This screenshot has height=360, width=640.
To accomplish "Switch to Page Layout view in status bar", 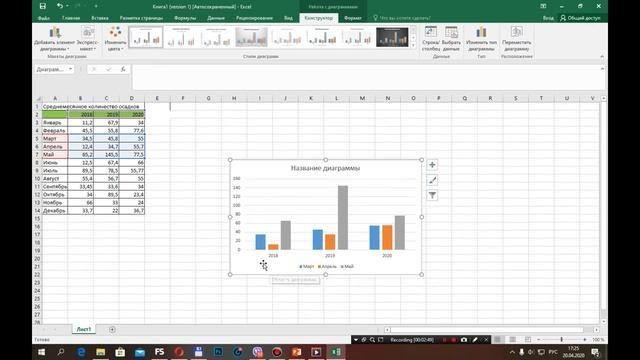I will 513,340.
